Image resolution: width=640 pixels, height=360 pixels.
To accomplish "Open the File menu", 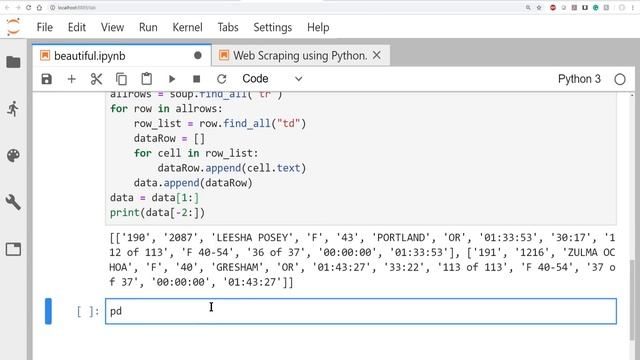I will tap(44, 27).
